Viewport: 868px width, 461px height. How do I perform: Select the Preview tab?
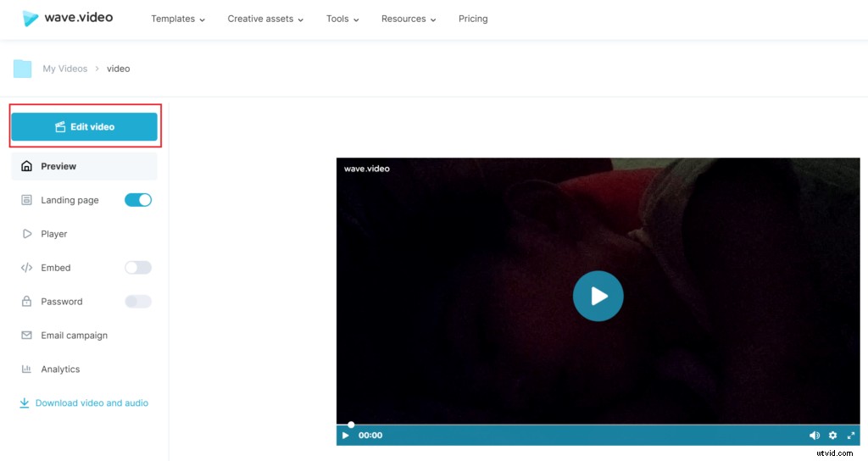click(x=84, y=166)
